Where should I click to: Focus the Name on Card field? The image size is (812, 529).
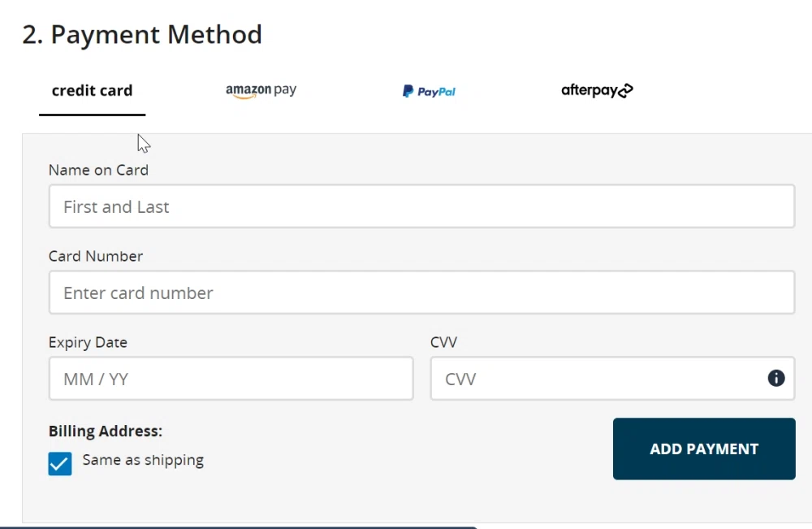[422, 206]
